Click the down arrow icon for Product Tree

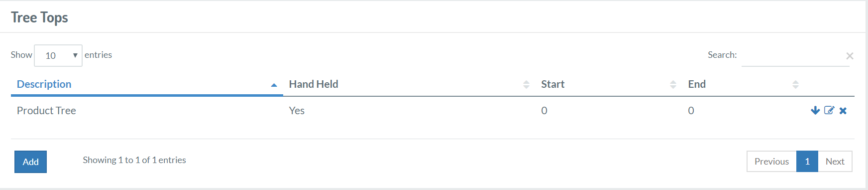(815, 111)
